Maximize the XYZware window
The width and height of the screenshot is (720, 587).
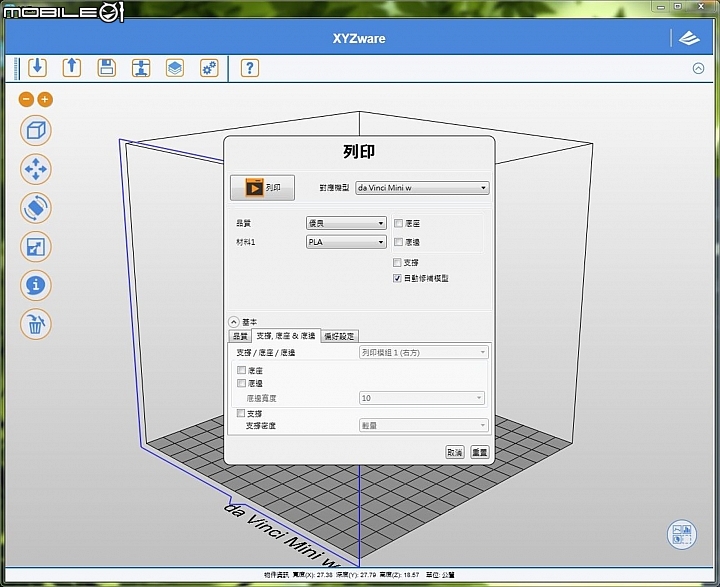(678, 6)
